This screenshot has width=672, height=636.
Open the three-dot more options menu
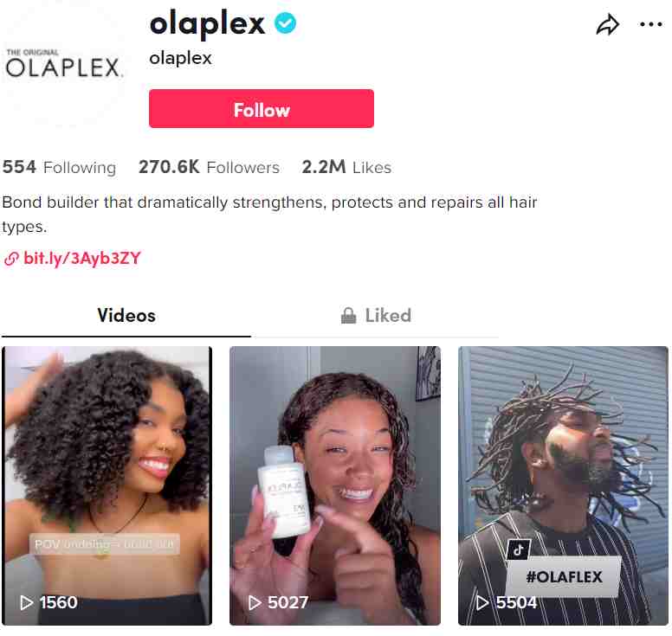650,24
